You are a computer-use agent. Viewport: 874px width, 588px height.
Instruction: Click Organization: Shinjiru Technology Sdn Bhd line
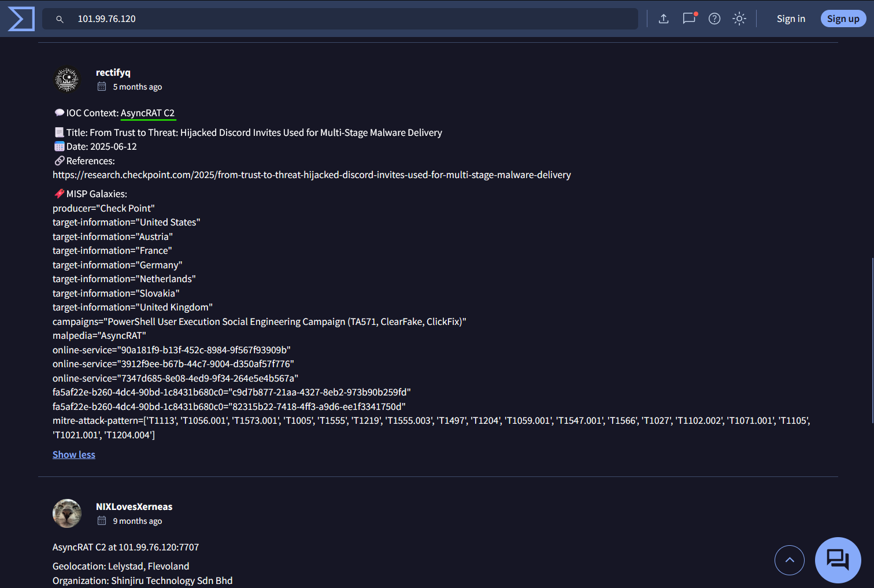[143, 580]
